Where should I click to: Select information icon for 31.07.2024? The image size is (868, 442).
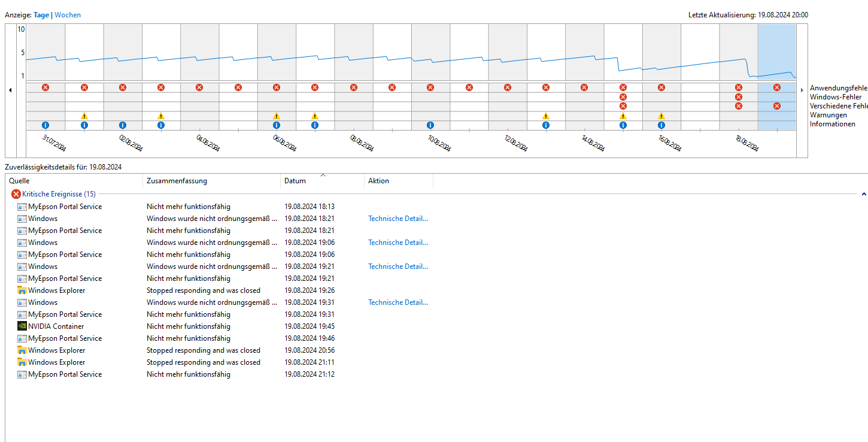coord(45,125)
